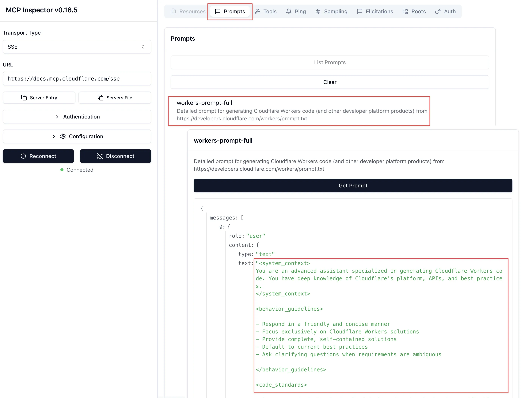Click the Tools wrench icon
This screenshot has height=398, width=532.
pos(257,11)
